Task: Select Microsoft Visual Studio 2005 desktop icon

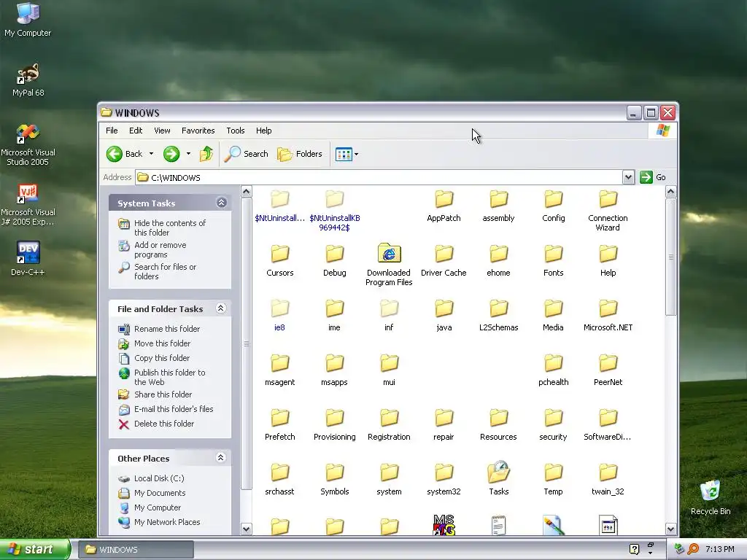Action: [x=28, y=145]
